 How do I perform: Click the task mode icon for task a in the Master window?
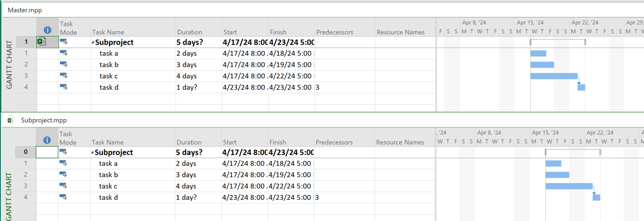[x=64, y=52]
